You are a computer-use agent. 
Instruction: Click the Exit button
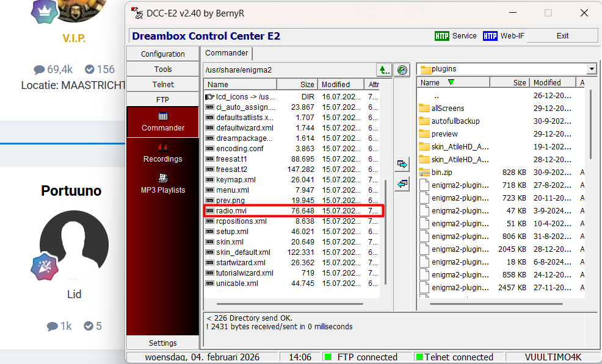click(562, 36)
